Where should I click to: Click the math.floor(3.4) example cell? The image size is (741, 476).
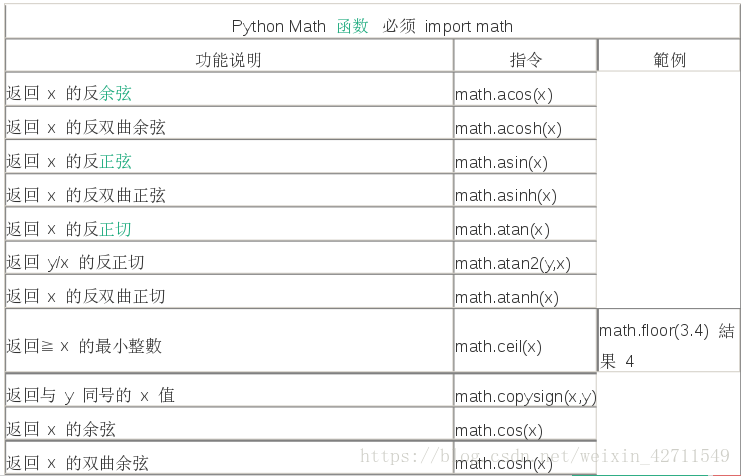[667, 346]
